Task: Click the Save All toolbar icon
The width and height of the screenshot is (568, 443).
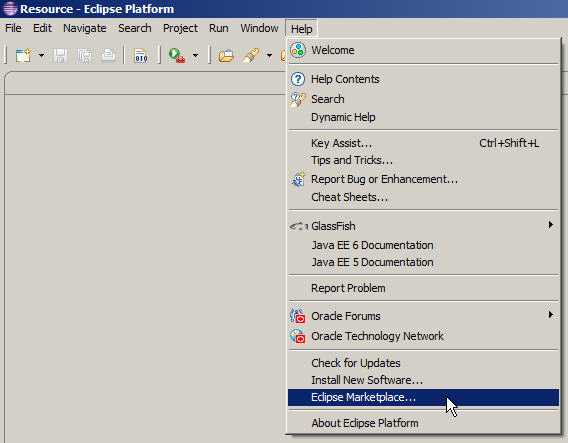Action: tap(85, 56)
